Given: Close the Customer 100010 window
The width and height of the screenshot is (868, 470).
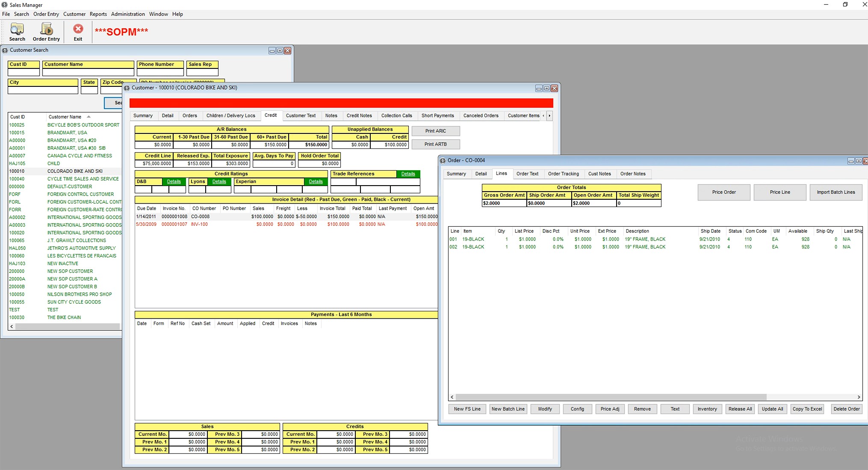Looking at the screenshot, I should pyautogui.click(x=554, y=89).
